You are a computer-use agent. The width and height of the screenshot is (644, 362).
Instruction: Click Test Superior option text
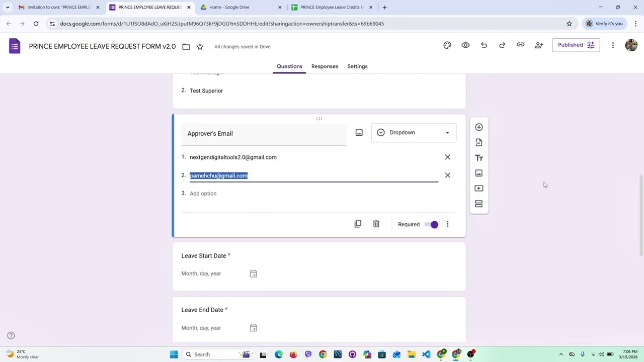(x=206, y=90)
